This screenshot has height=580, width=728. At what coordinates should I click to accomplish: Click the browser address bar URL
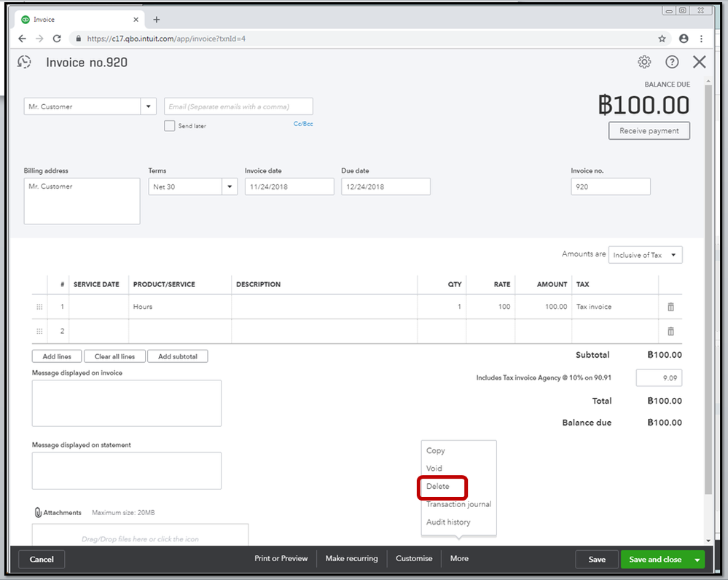point(166,39)
